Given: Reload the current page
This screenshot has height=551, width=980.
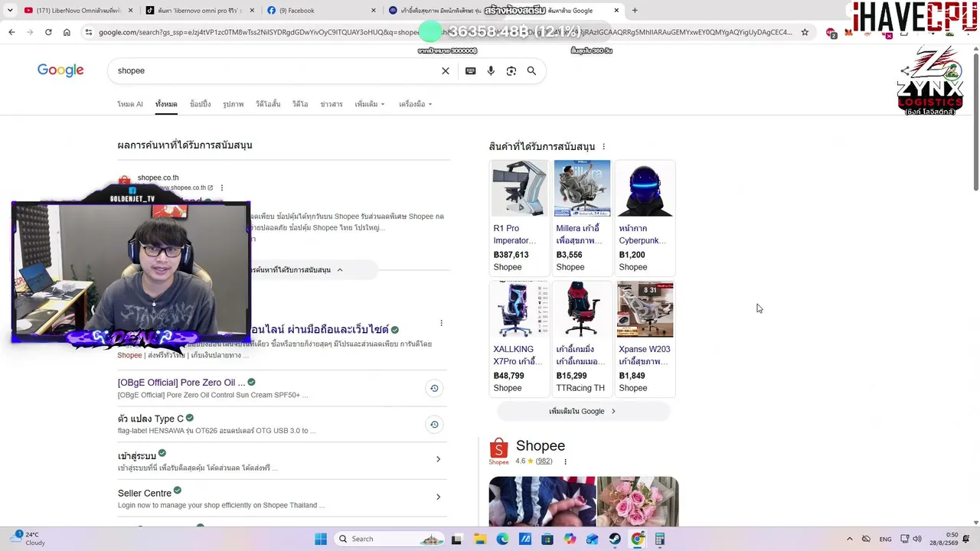Looking at the screenshot, I should pos(48,32).
